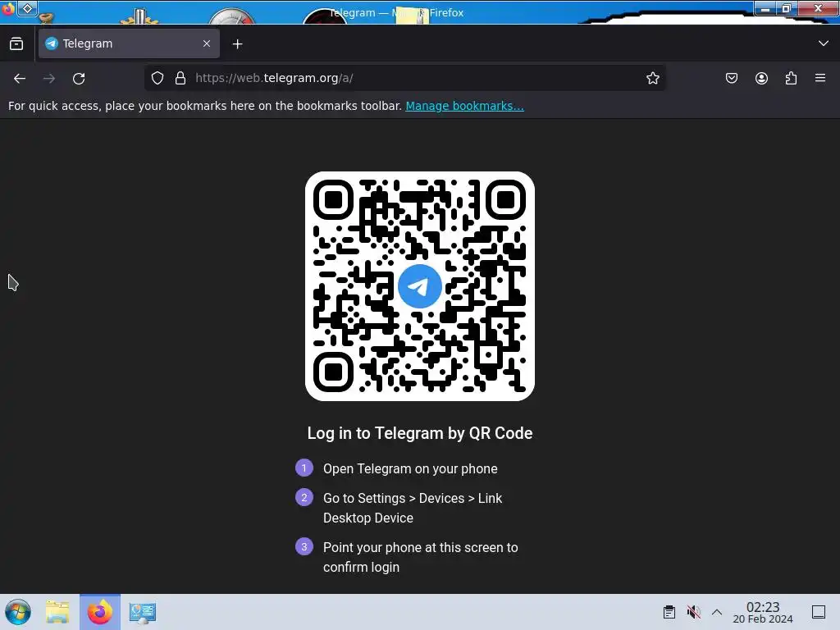
Task: Minimize the Firefox window
Action: (765, 8)
